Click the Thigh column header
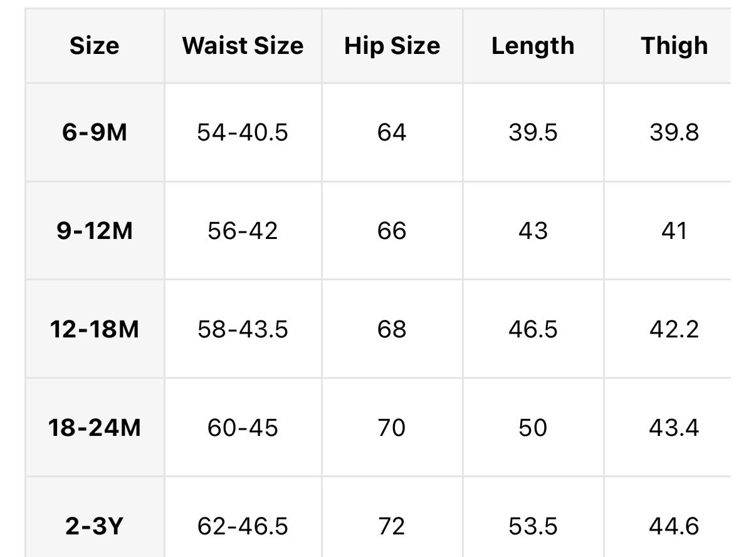The width and height of the screenshot is (756, 557). point(674,46)
